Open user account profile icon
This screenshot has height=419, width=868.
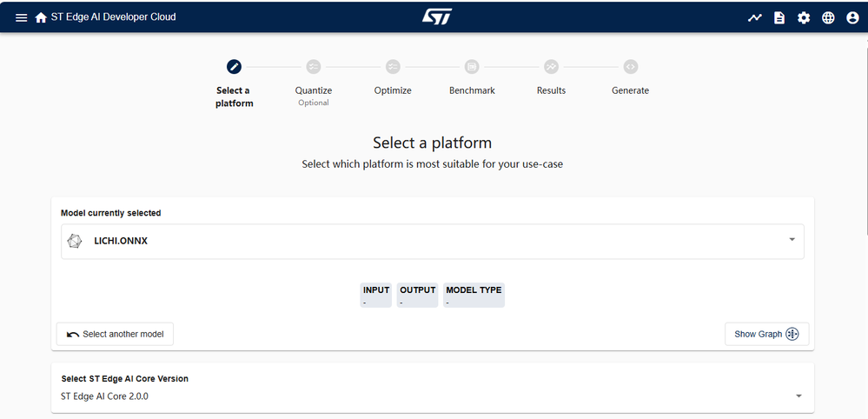click(x=852, y=17)
